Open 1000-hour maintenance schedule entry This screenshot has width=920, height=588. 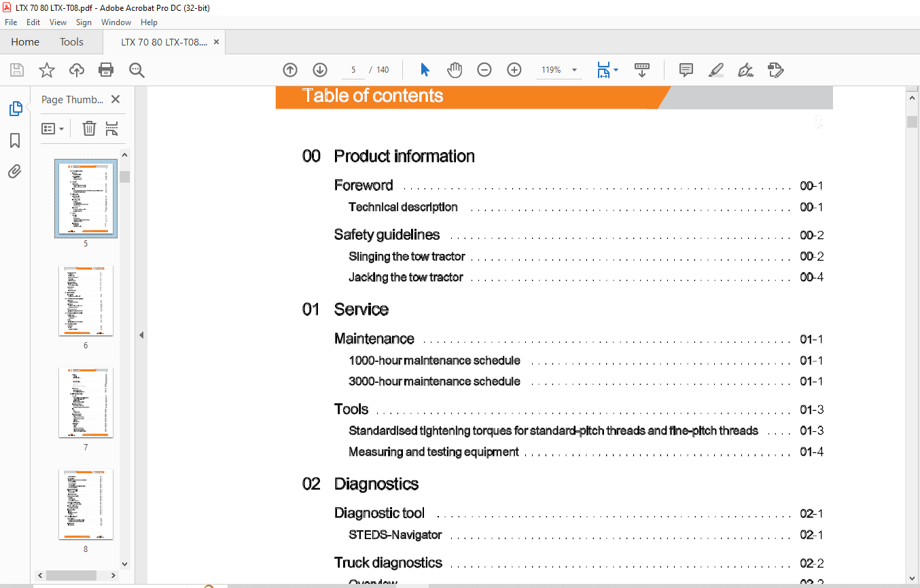(434, 361)
